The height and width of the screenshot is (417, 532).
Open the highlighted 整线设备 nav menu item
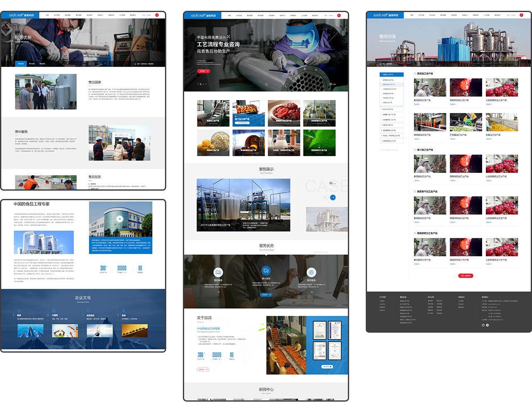432,15
